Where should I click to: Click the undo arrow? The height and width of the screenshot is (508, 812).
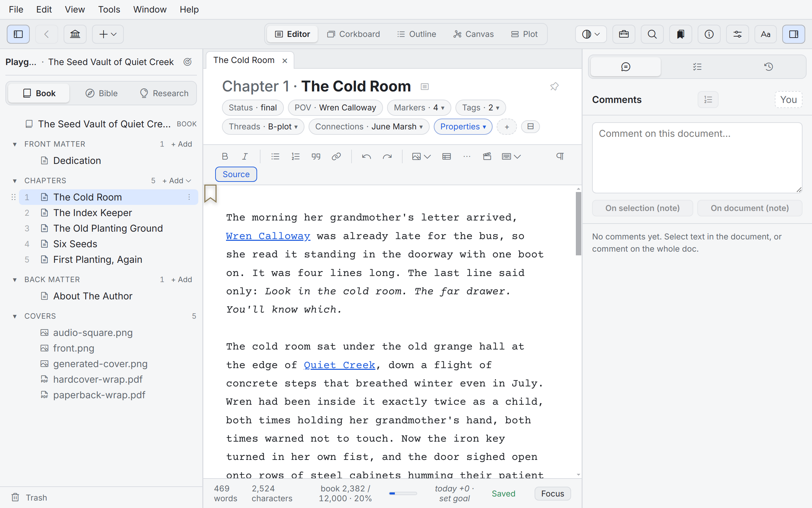366,156
